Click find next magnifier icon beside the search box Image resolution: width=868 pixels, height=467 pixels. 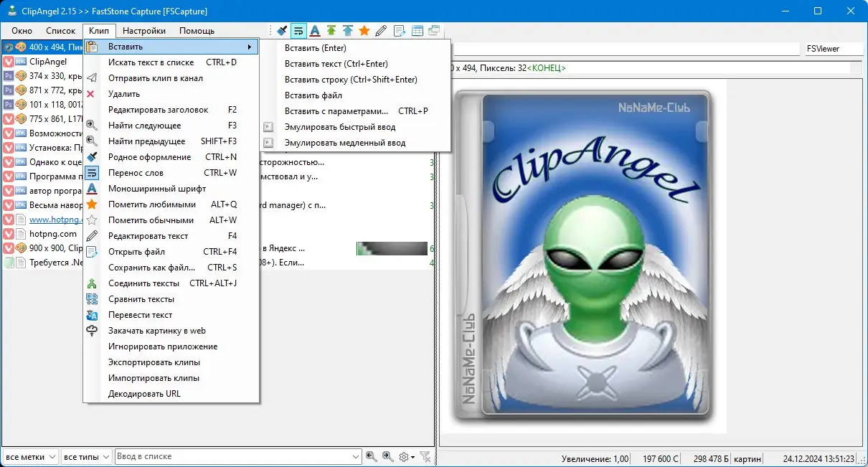387,456
